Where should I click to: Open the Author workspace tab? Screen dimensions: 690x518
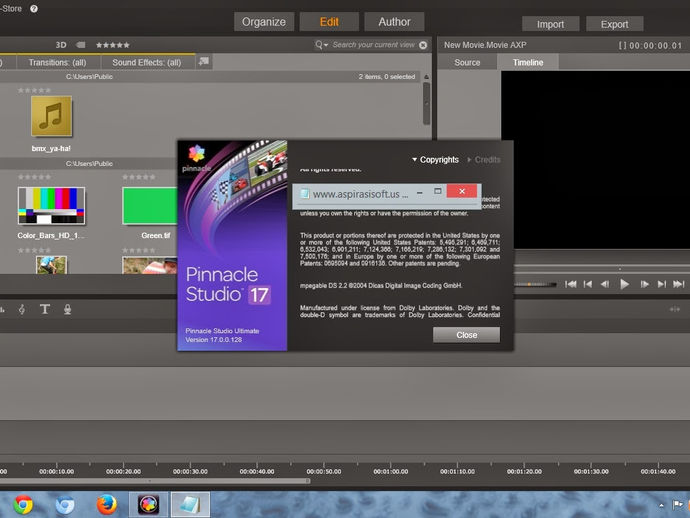pyautogui.click(x=394, y=22)
